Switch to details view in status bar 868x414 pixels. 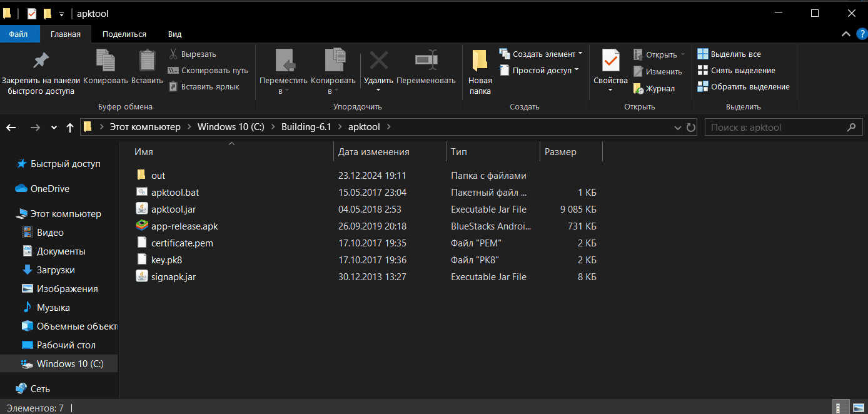tap(841, 408)
